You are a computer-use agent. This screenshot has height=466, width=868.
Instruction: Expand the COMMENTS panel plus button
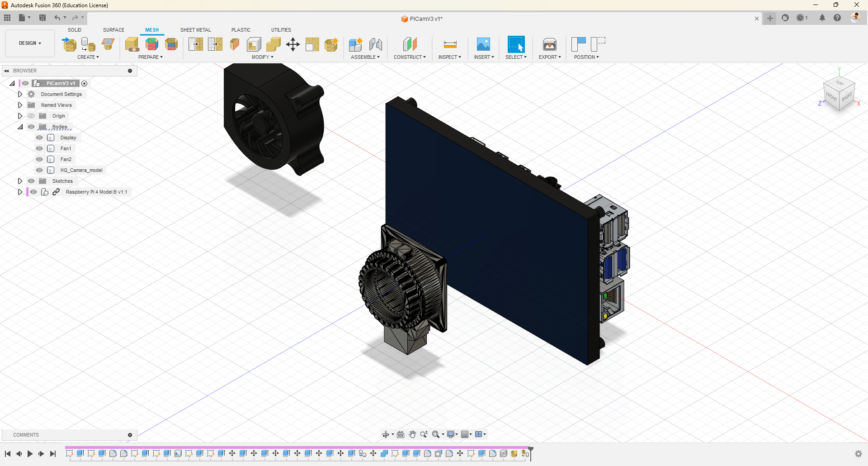(130, 435)
